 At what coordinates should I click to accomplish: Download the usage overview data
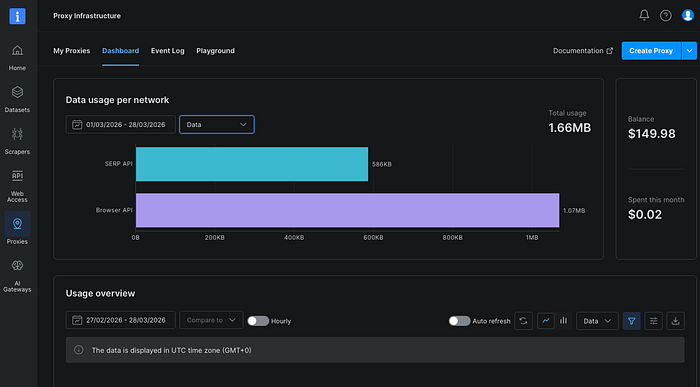[675, 320]
